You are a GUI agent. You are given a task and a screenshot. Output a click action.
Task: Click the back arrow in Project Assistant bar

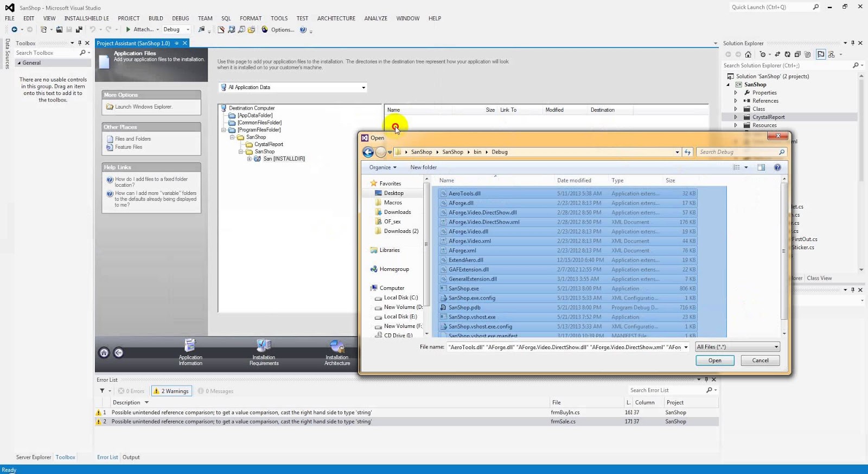click(x=118, y=353)
